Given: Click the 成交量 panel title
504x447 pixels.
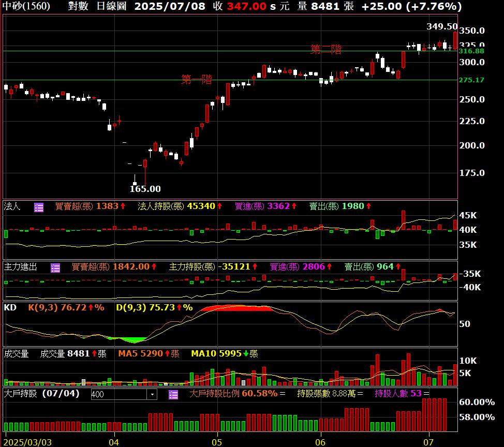Looking at the screenshot, I should pos(16,354).
